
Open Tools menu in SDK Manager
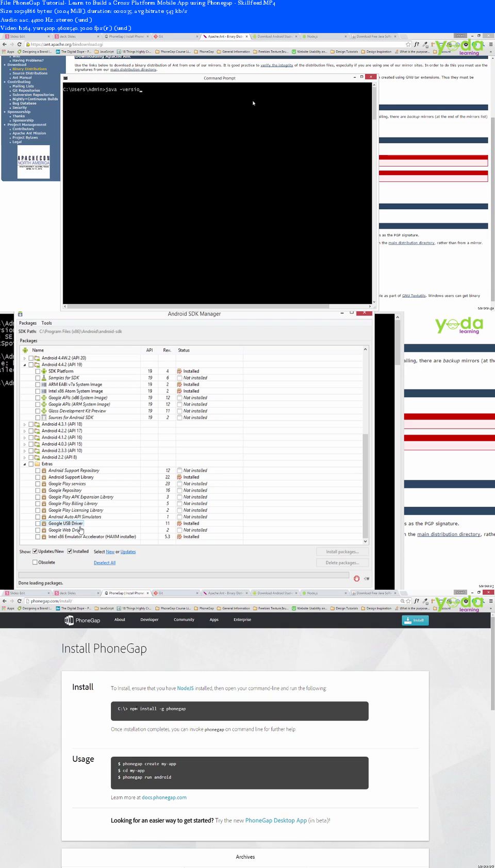click(x=46, y=323)
